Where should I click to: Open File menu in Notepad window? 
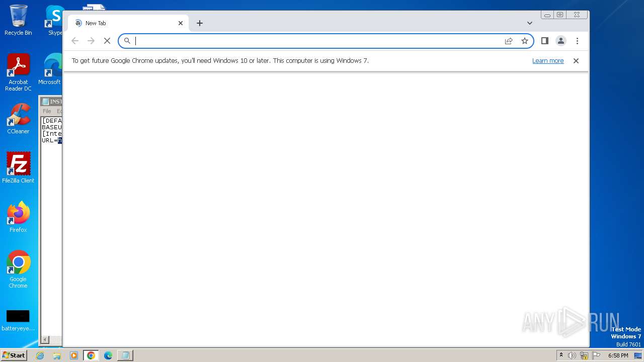pyautogui.click(x=47, y=111)
